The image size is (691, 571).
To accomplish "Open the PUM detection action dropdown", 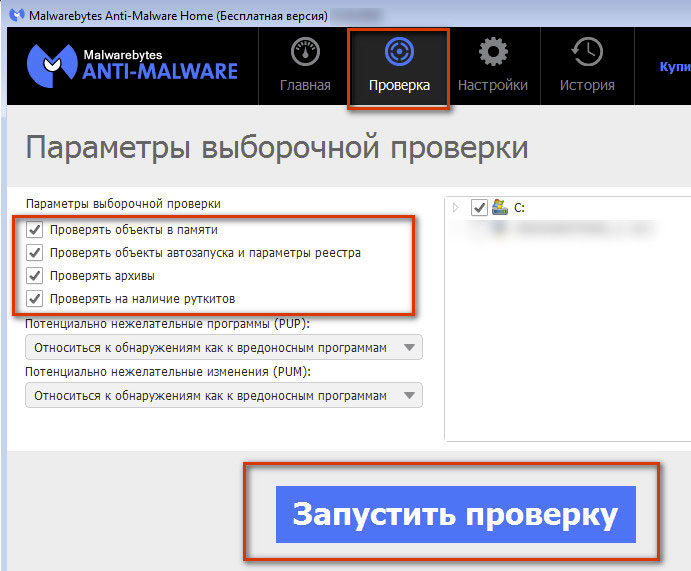I will pos(224,395).
